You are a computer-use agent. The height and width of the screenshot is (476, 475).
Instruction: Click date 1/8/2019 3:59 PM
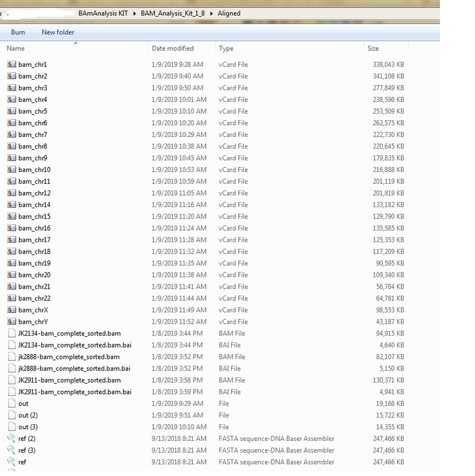tap(177, 392)
